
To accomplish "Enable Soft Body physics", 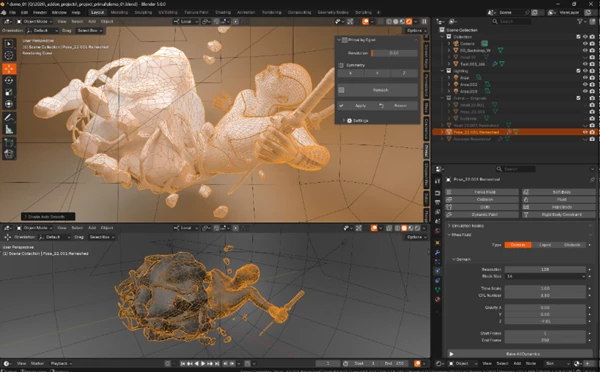I will tap(558, 192).
